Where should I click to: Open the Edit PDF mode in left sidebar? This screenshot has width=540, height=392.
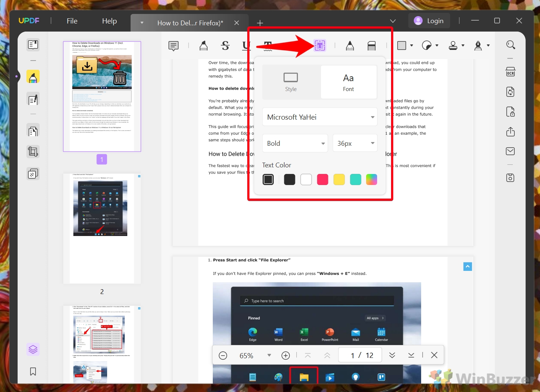click(33, 99)
